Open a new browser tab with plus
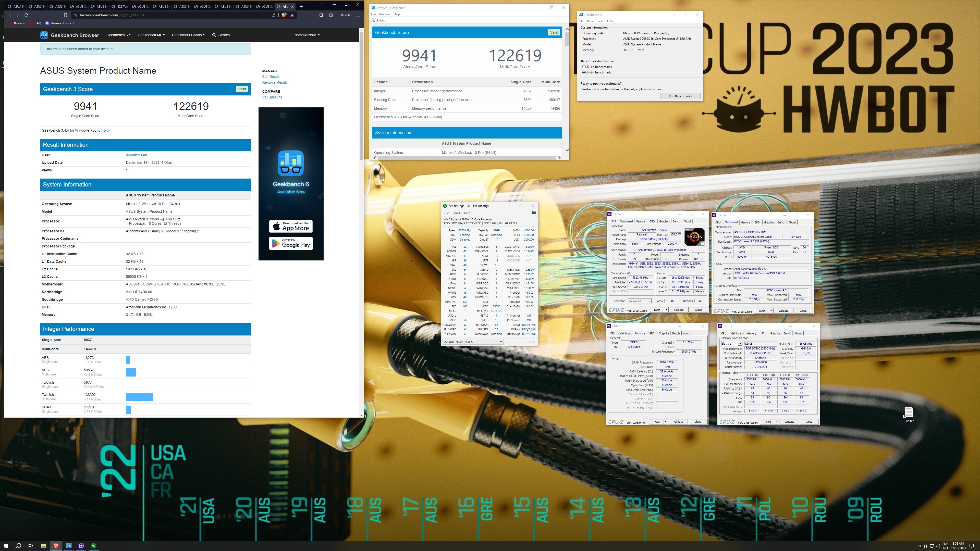Viewport: 980px width, 551px height. [301, 6]
